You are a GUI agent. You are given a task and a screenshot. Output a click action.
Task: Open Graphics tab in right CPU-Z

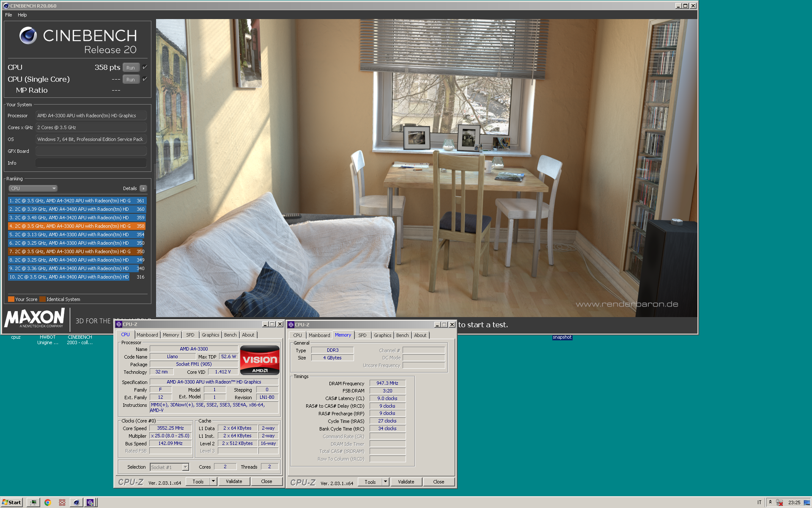click(x=382, y=335)
